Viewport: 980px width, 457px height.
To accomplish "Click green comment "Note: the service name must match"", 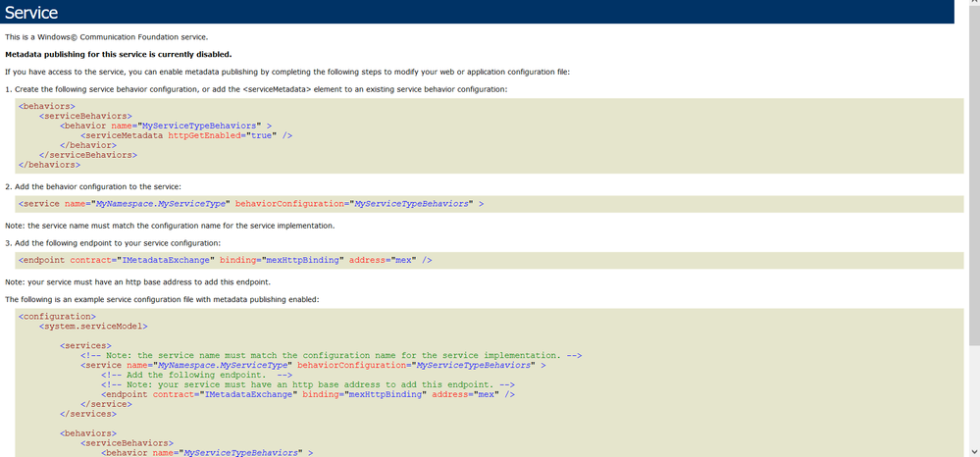I will pos(332,356).
